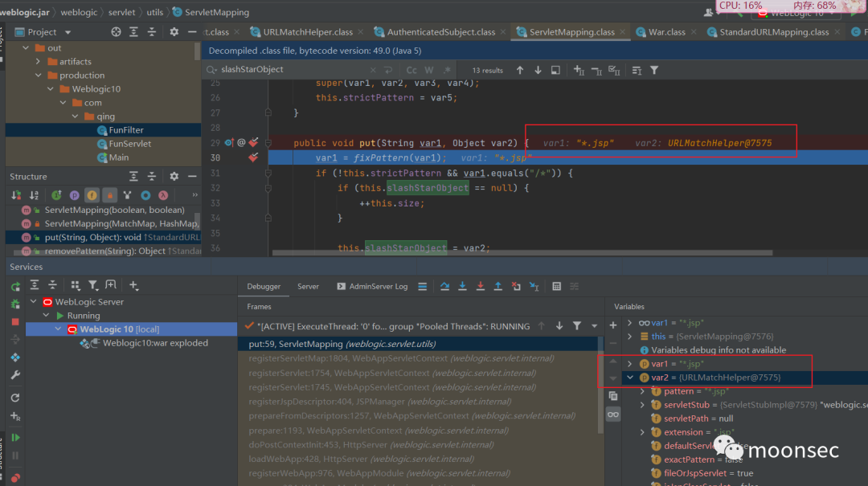Image resolution: width=868 pixels, height=486 pixels.
Task: Toggle regex option in search bar
Action: (447, 71)
